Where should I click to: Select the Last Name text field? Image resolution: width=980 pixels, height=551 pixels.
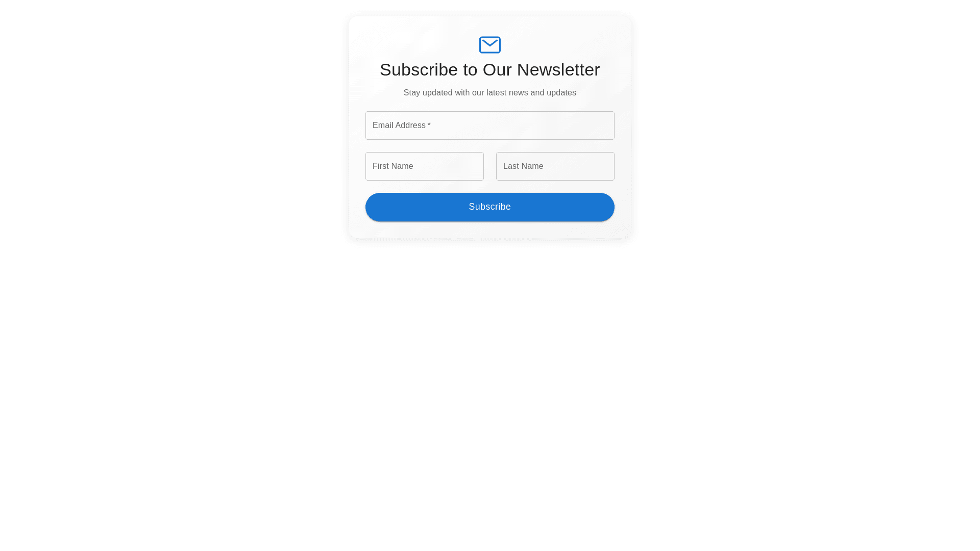(555, 166)
